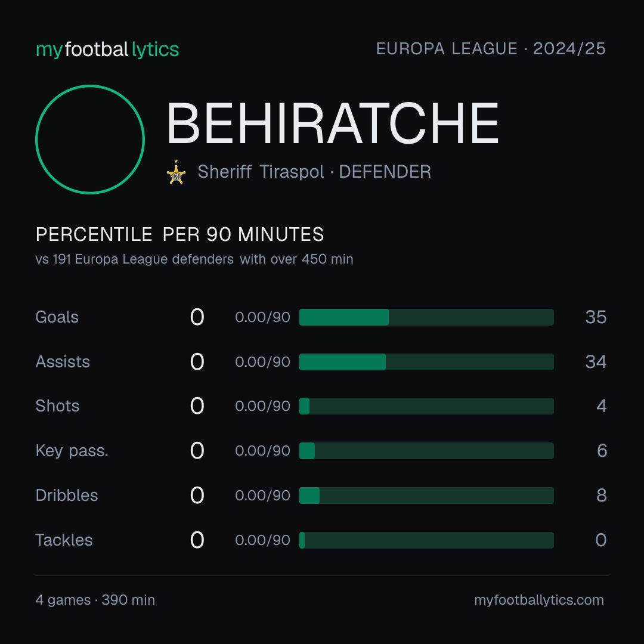Click the Assists percentile value 34
The image size is (644, 644).
pos(596,362)
